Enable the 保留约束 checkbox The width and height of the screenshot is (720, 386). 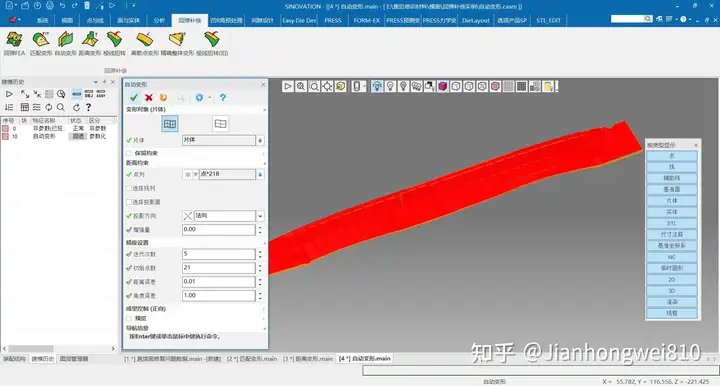click(129, 153)
